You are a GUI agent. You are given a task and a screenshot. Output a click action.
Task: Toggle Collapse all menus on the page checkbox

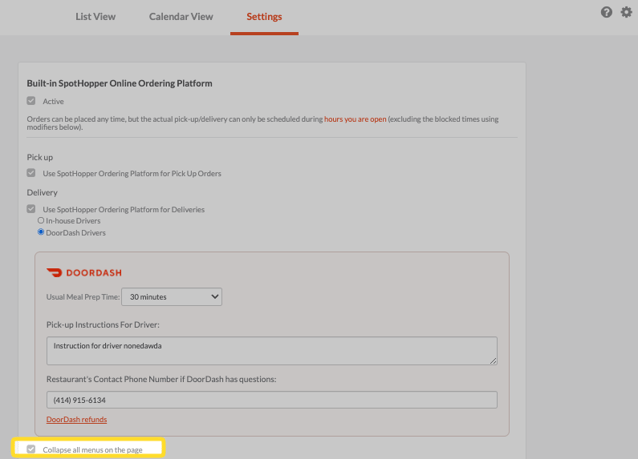click(x=31, y=449)
